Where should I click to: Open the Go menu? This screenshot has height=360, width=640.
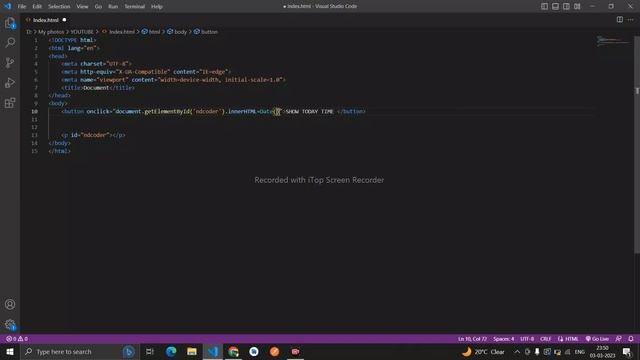[98, 7]
